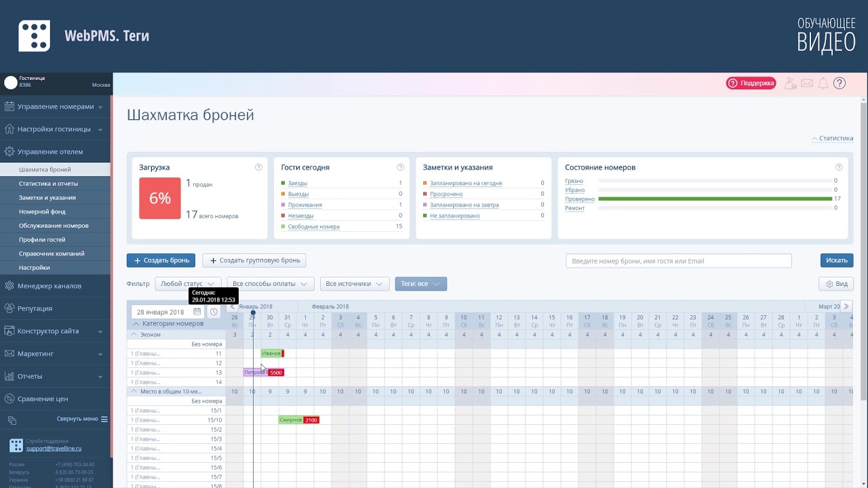Viewport: 868px width, 488px height.
Task: Open the Теги: все dropdown
Action: pos(420,284)
